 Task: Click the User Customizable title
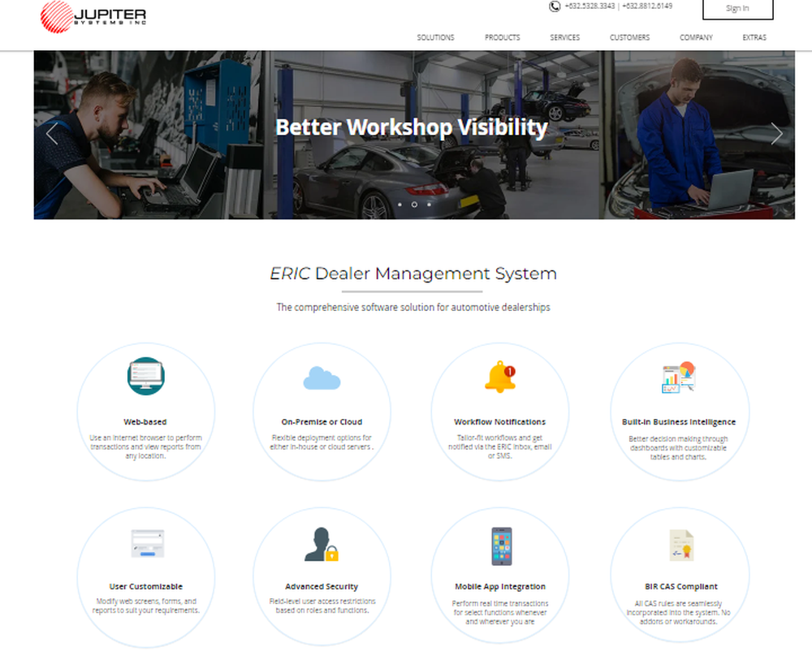pyautogui.click(x=146, y=586)
